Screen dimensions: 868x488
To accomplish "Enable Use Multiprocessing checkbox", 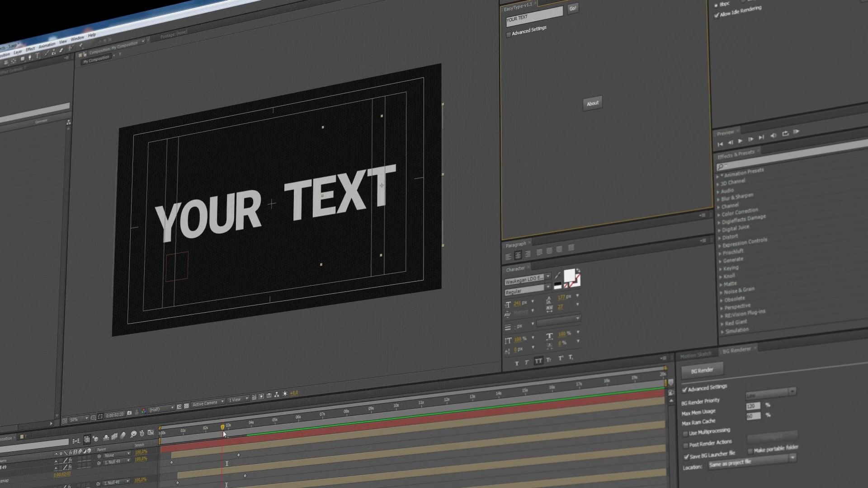I will coord(685,434).
